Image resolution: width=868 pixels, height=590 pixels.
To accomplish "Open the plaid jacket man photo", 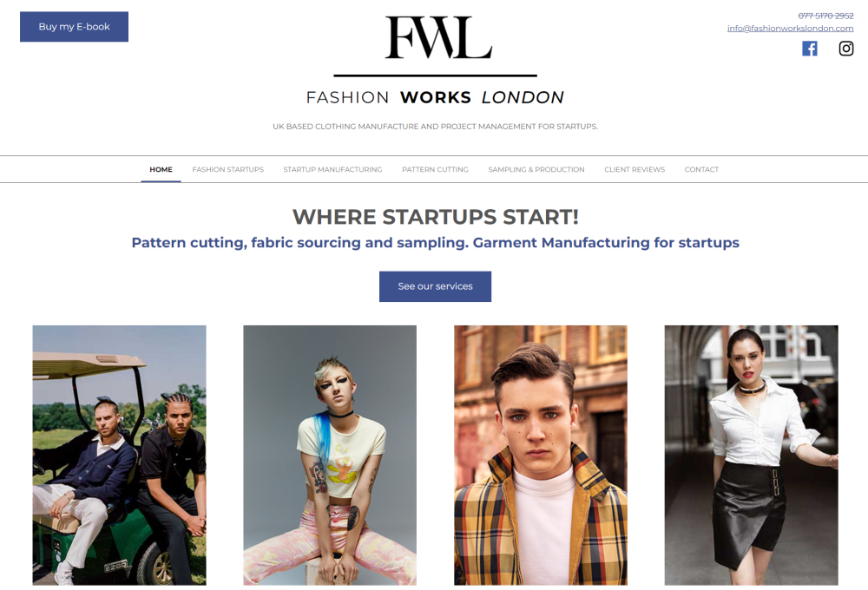I will click(x=541, y=455).
